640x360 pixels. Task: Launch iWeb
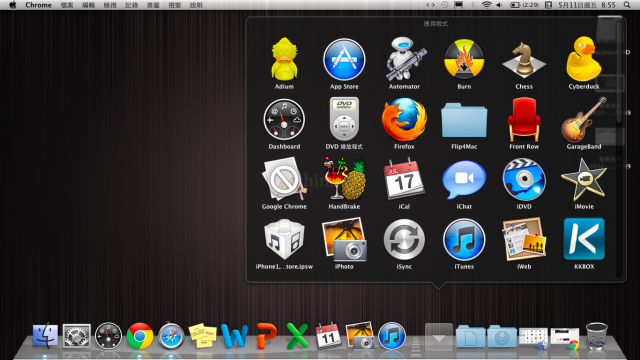click(x=524, y=240)
